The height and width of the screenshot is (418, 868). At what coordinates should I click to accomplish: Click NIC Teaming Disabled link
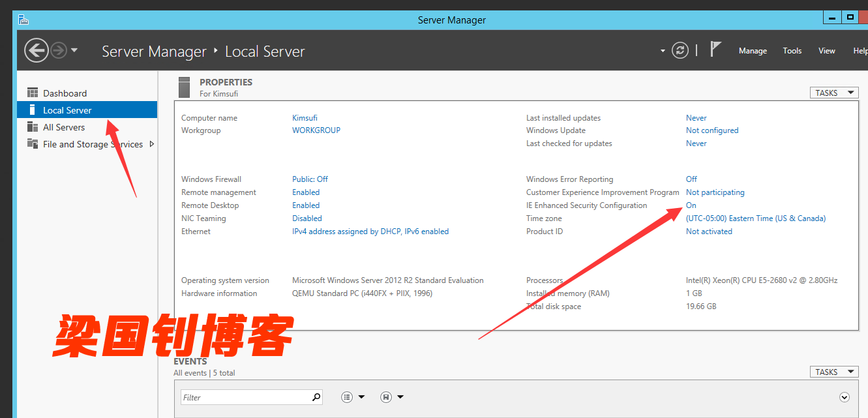(307, 218)
